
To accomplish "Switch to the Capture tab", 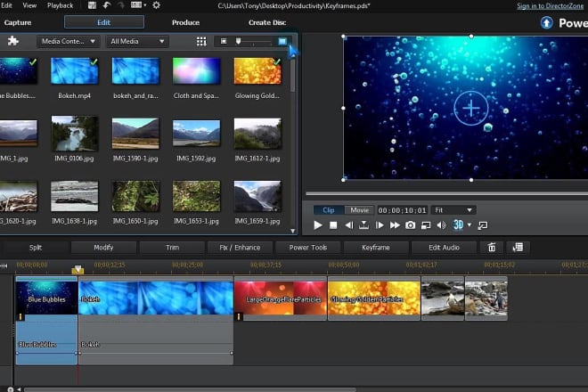I will point(17,22).
